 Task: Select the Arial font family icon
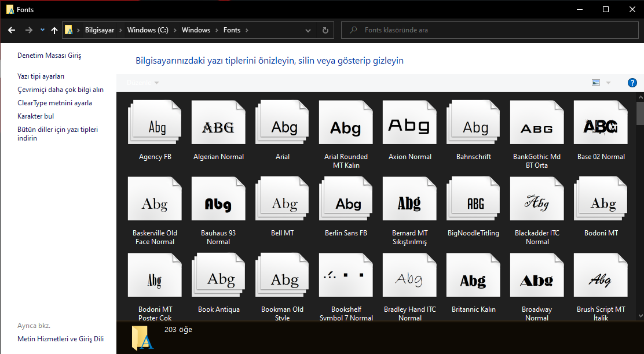tap(282, 122)
